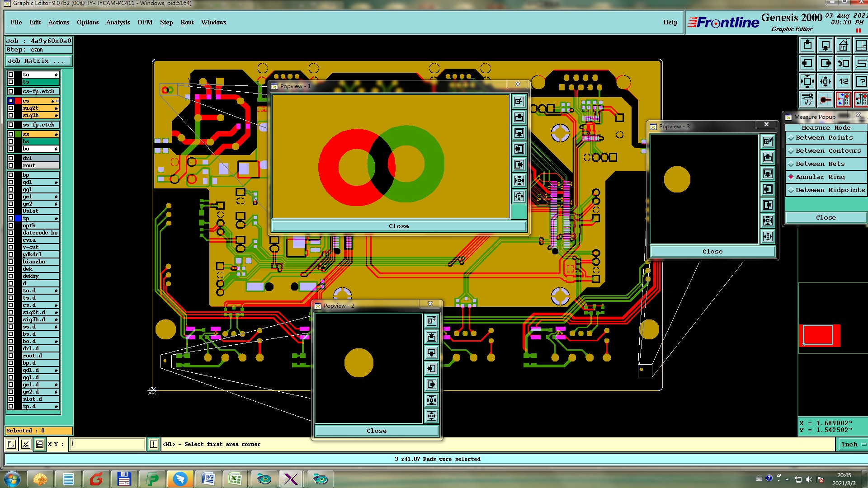The width and height of the screenshot is (868, 488).
Task: Click the snap-to-grid icon in bottom bar
Action: (40, 444)
